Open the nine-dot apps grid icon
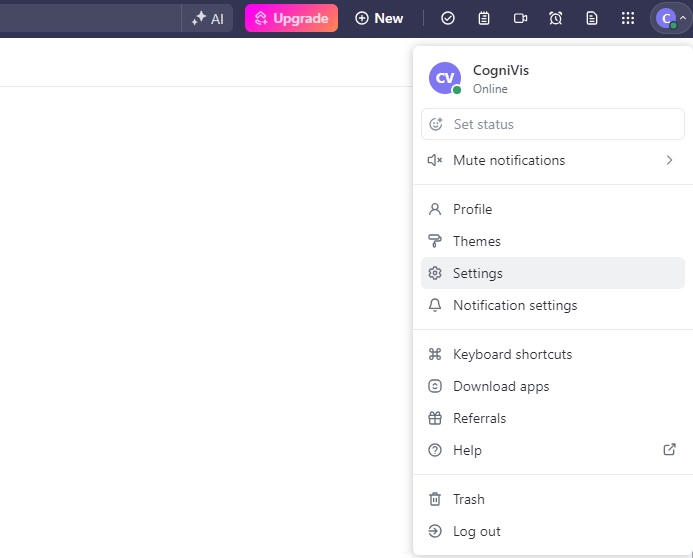This screenshot has width=693, height=558. point(628,18)
